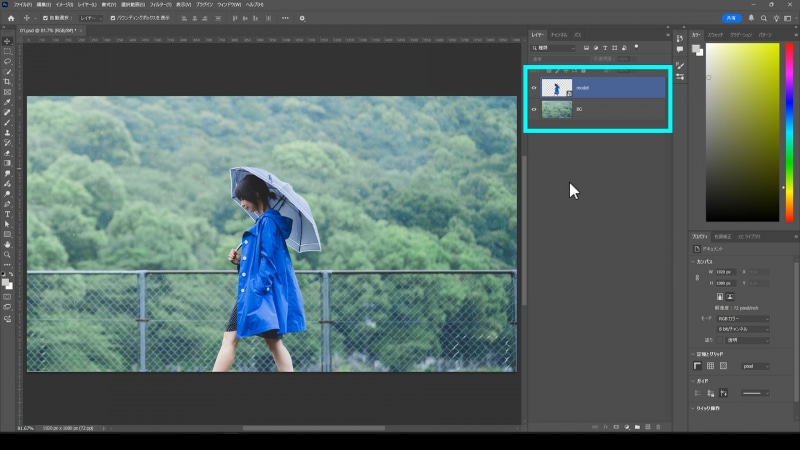Switch to the チャンネル tab

[559, 34]
